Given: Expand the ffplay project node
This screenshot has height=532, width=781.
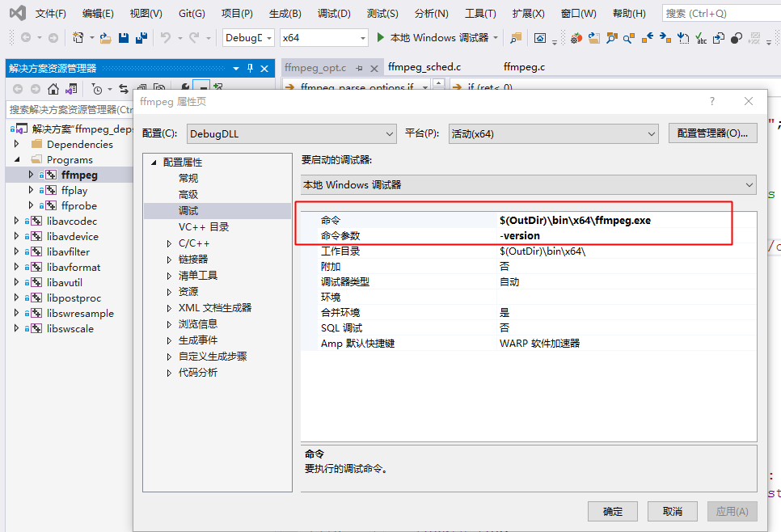Looking at the screenshot, I should click(x=31, y=190).
